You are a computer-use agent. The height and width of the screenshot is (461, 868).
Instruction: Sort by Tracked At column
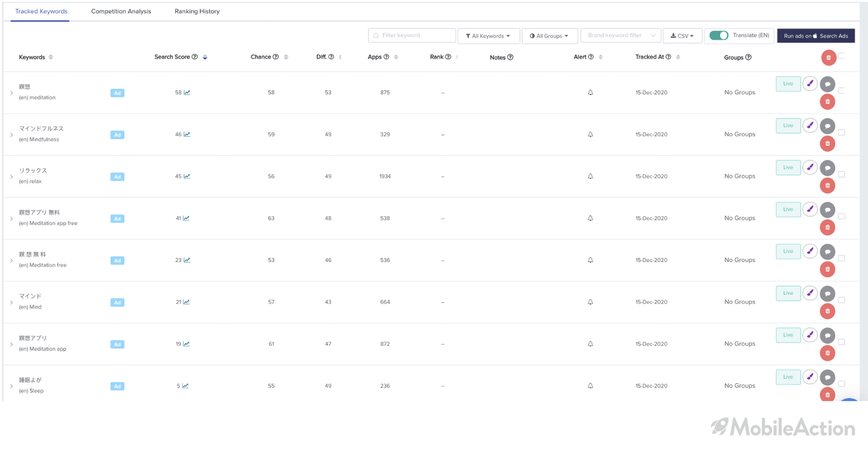[x=678, y=57]
